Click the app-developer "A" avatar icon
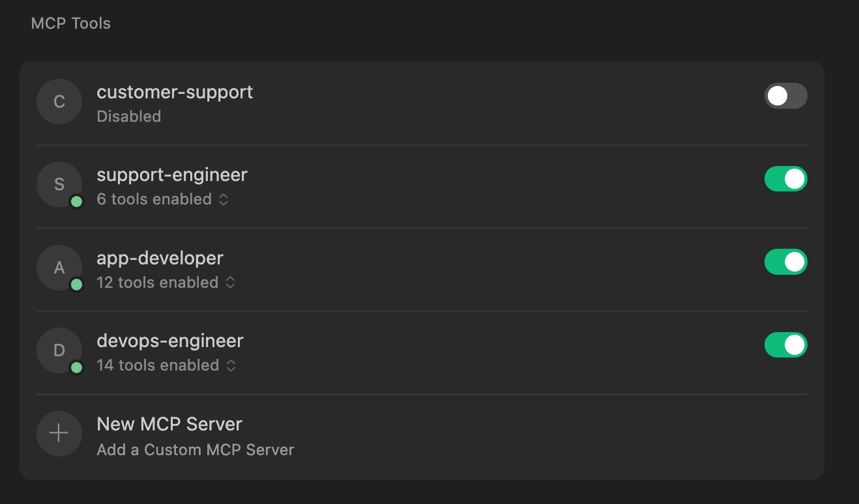The width and height of the screenshot is (859, 504). [x=59, y=267]
